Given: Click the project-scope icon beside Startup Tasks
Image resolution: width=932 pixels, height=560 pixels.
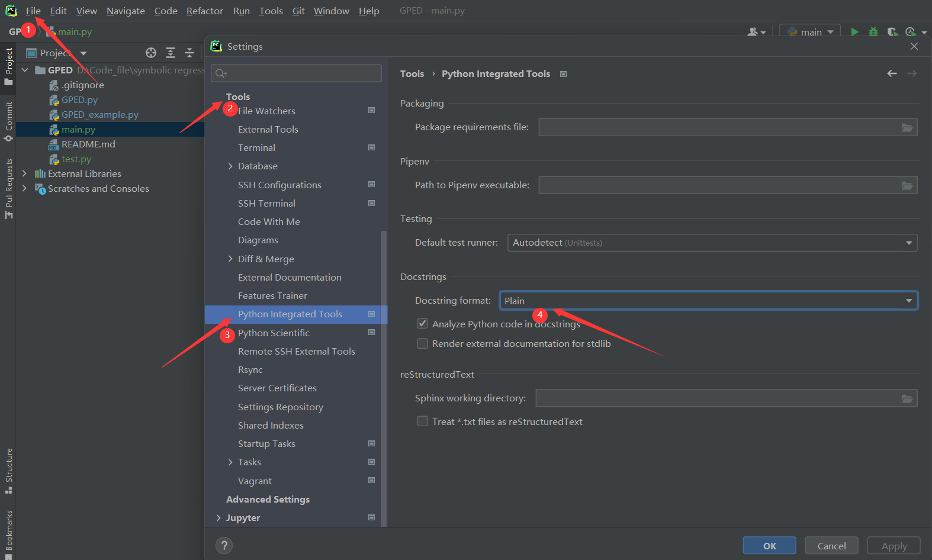Looking at the screenshot, I should coord(371,443).
